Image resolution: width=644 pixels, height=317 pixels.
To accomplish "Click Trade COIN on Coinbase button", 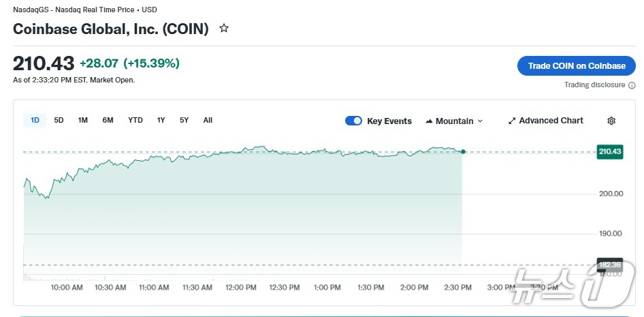I will click(577, 66).
